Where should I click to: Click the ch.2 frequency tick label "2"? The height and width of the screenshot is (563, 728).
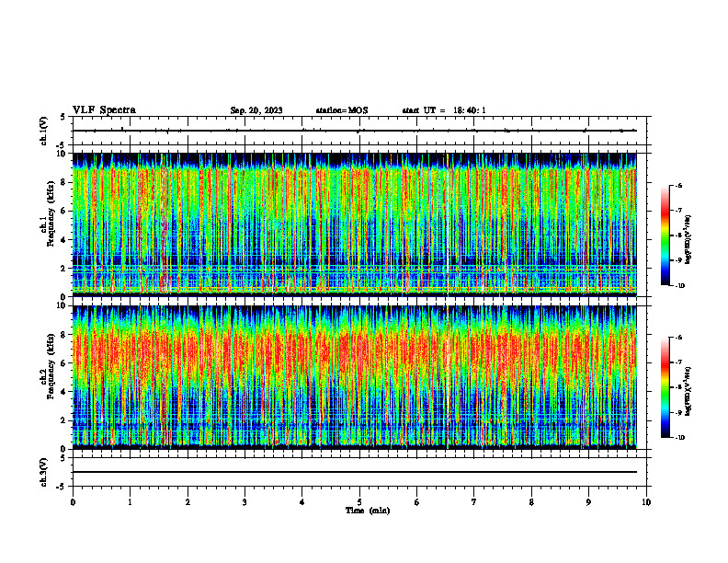(x=64, y=420)
